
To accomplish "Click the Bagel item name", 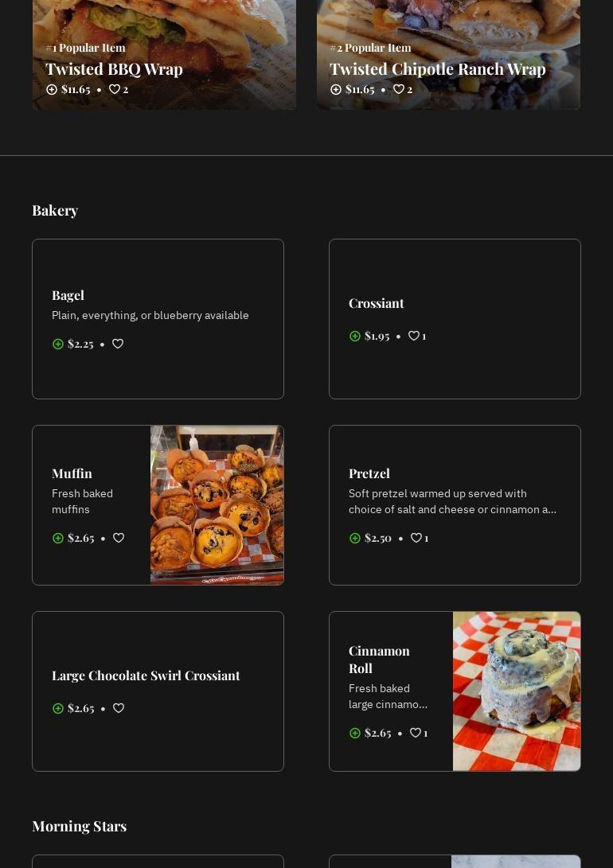I will [x=68, y=295].
